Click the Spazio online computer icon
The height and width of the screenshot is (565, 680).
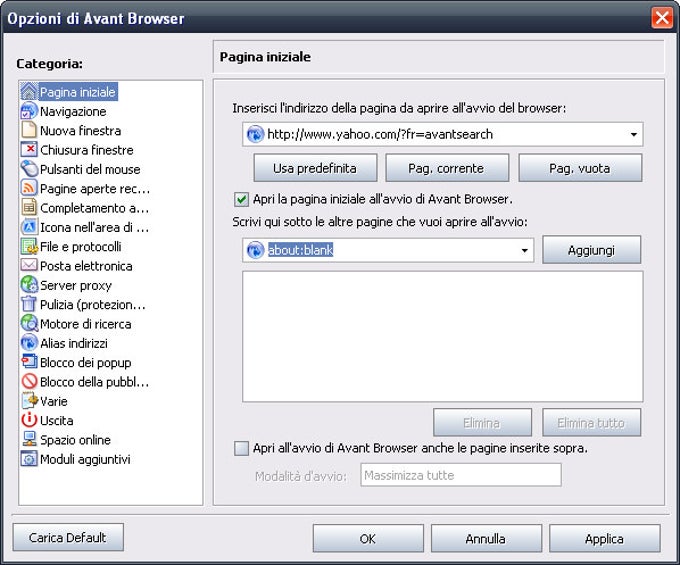tap(29, 440)
